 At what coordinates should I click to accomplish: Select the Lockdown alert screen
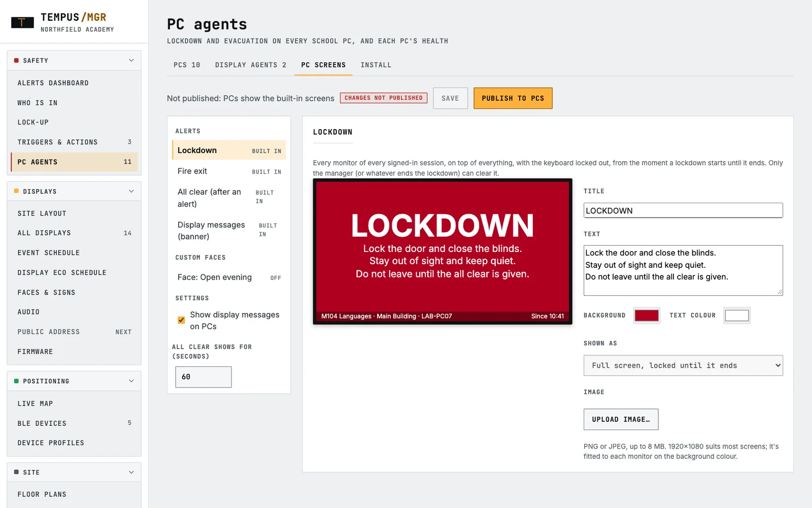[229, 150]
